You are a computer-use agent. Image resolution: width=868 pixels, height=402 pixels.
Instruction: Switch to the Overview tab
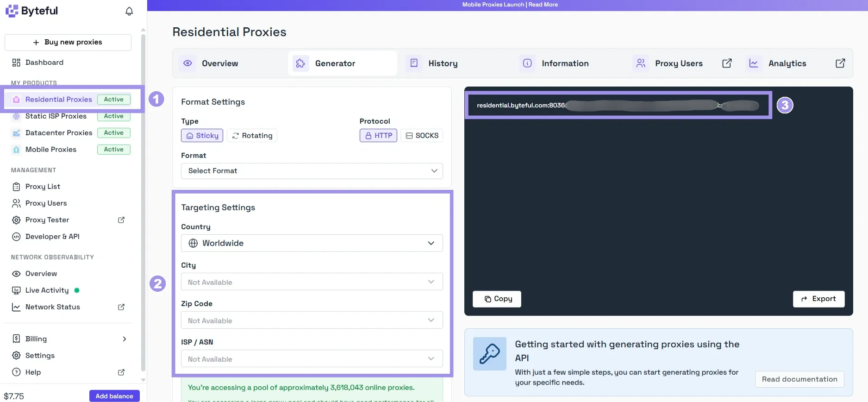point(229,63)
